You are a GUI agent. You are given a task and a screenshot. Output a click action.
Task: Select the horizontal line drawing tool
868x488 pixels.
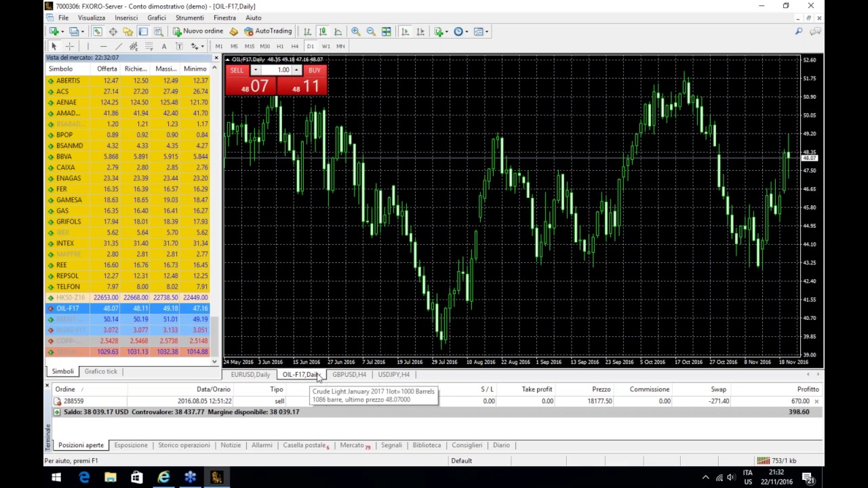pos(103,46)
